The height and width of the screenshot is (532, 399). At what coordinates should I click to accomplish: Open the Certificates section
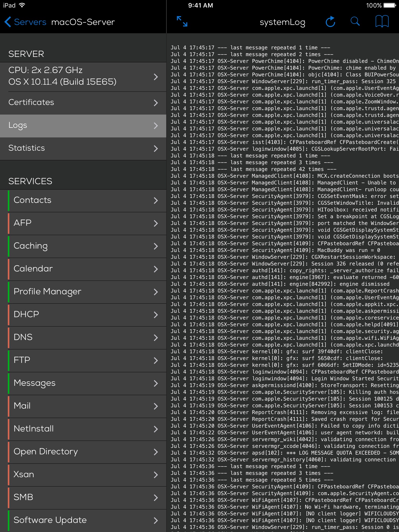point(83,103)
